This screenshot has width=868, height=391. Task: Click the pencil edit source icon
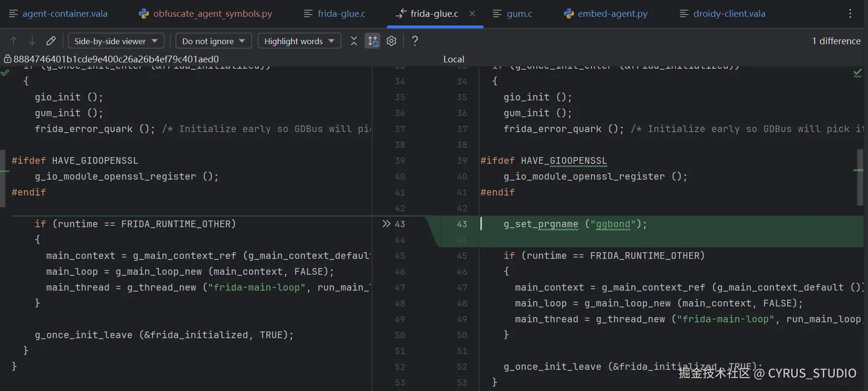pos(51,41)
